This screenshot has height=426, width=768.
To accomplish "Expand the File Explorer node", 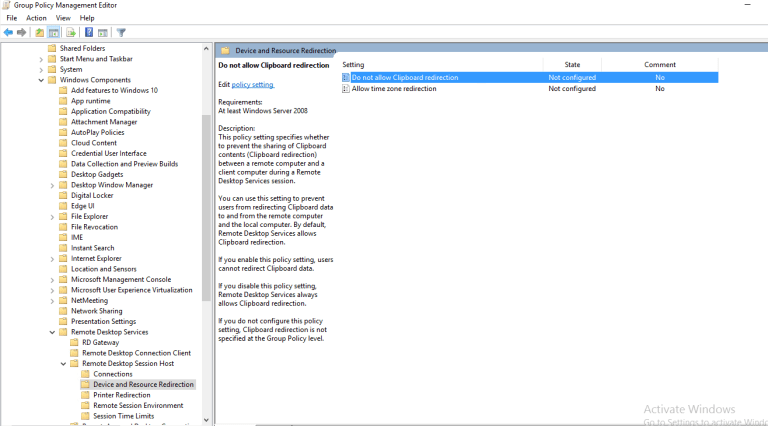I will point(52,217).
